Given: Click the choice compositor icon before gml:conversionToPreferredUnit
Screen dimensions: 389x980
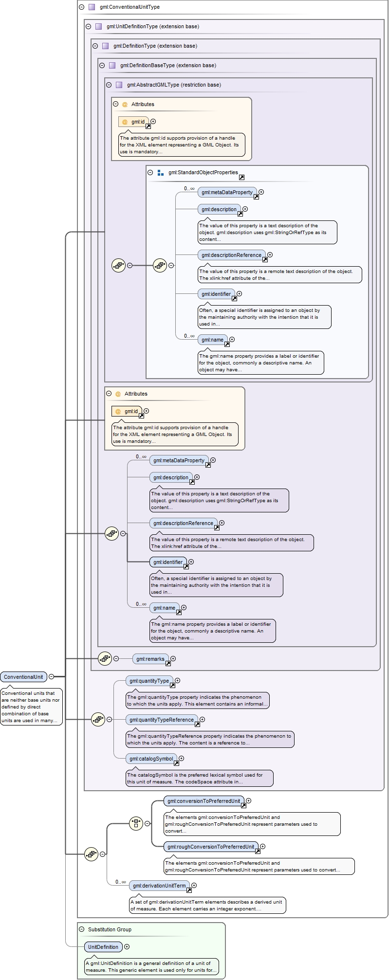Looking at the screenshot, I should [x=136, y=823].
